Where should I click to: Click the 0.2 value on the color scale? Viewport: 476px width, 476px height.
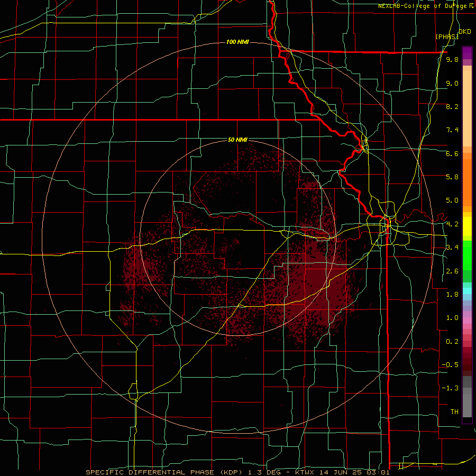pos(452,342)
